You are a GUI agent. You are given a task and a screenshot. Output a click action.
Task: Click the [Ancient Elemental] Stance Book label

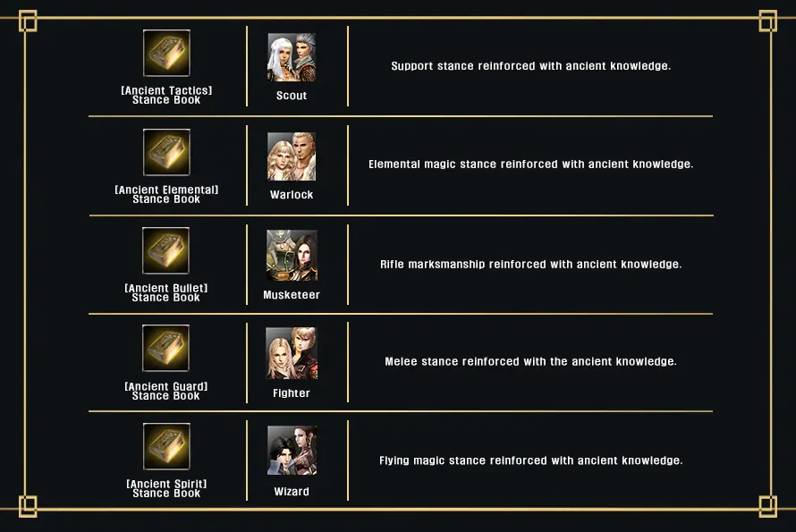click(166, 195)
